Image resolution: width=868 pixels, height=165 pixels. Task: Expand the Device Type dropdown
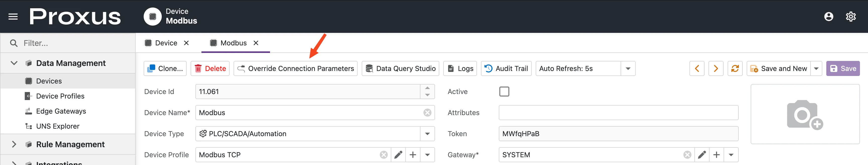point(427,134)
